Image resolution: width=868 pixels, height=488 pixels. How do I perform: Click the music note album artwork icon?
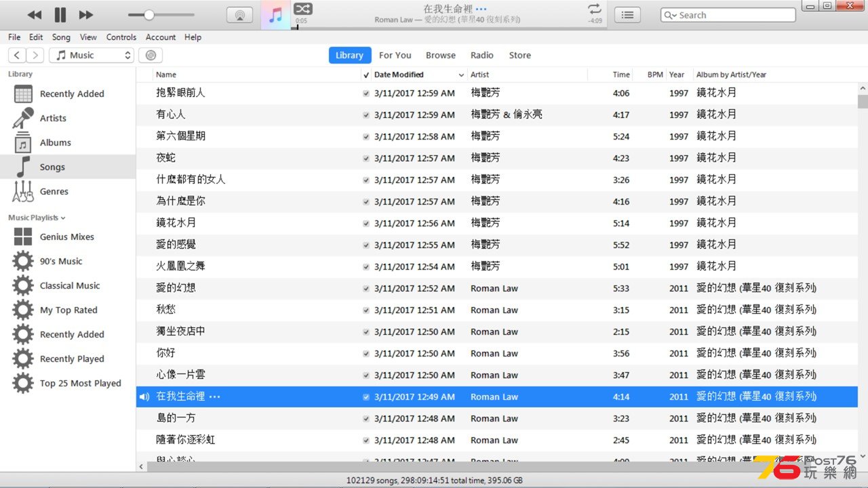click(276, 15)
